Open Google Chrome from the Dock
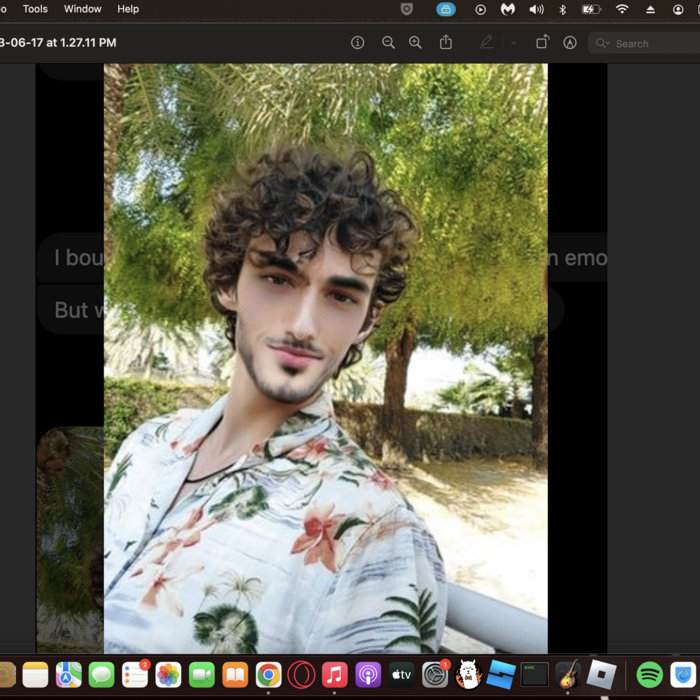700x700 pixels. (x=268, y=675)
